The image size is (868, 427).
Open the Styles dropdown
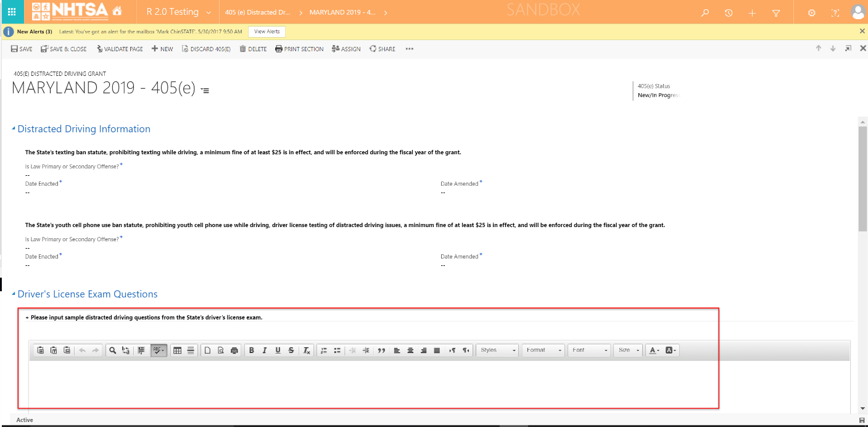[x=497, y=350]
